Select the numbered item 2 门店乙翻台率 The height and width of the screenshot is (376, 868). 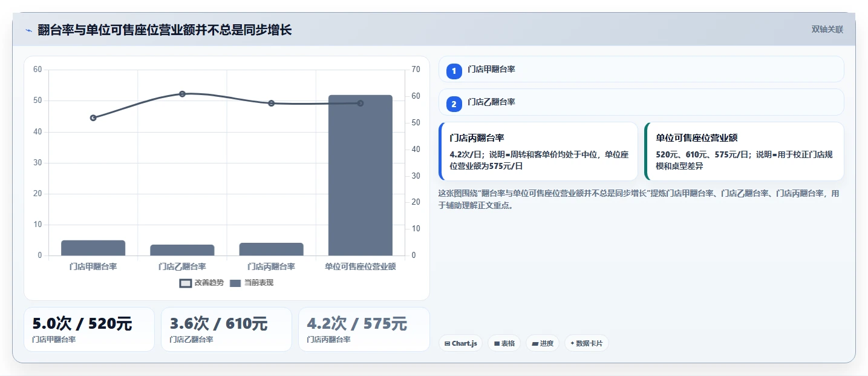[x=641, y=102]
